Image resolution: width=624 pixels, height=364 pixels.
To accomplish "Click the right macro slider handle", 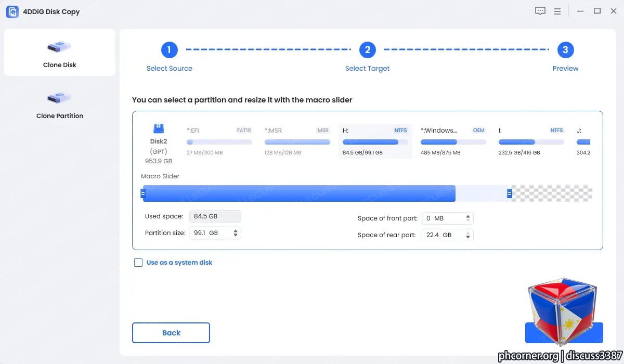I will coord(510,193).
